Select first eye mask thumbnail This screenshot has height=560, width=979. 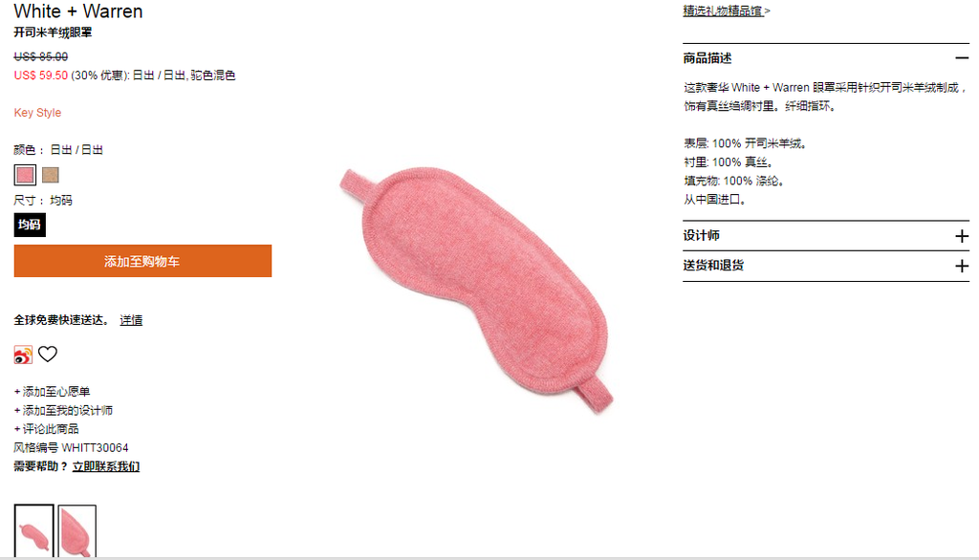click(x=33, y=531)
